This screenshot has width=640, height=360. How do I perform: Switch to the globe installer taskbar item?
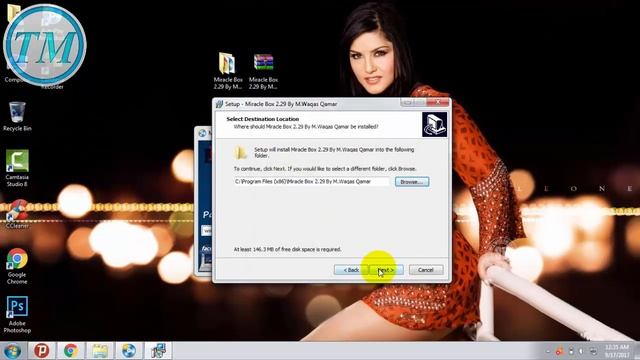coord(129,351)
